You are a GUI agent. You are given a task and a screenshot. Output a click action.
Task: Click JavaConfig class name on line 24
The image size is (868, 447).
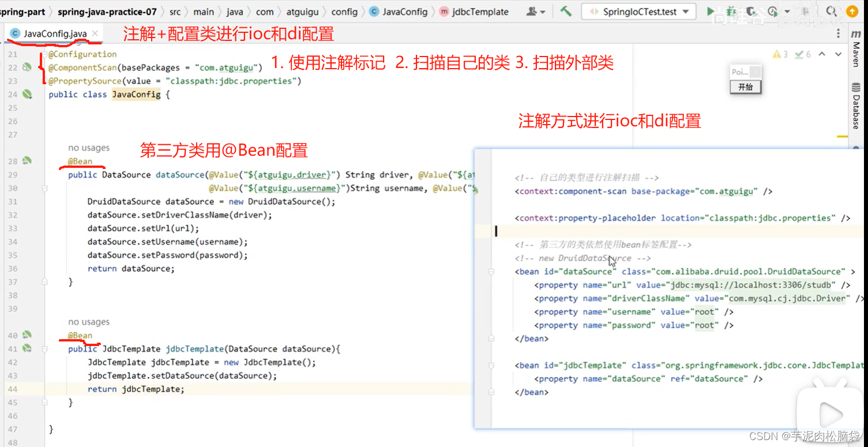137,94
